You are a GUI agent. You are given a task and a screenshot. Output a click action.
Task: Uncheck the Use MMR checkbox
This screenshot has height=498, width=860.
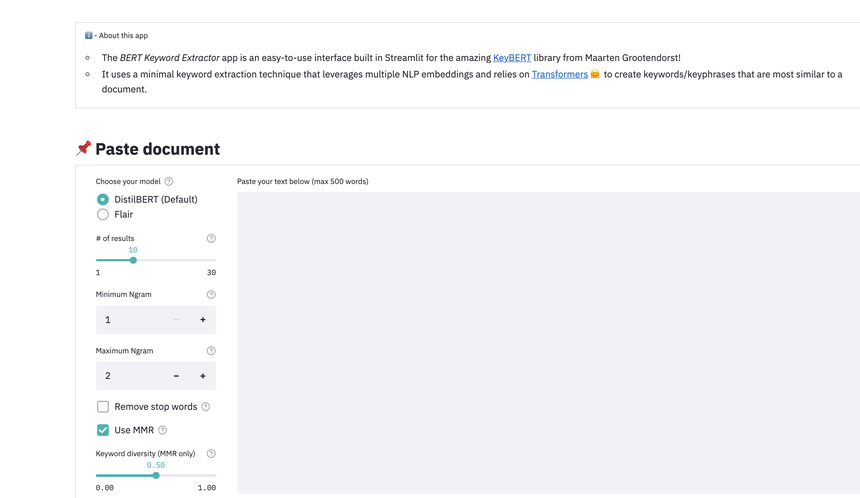click(x=103, y=430)
